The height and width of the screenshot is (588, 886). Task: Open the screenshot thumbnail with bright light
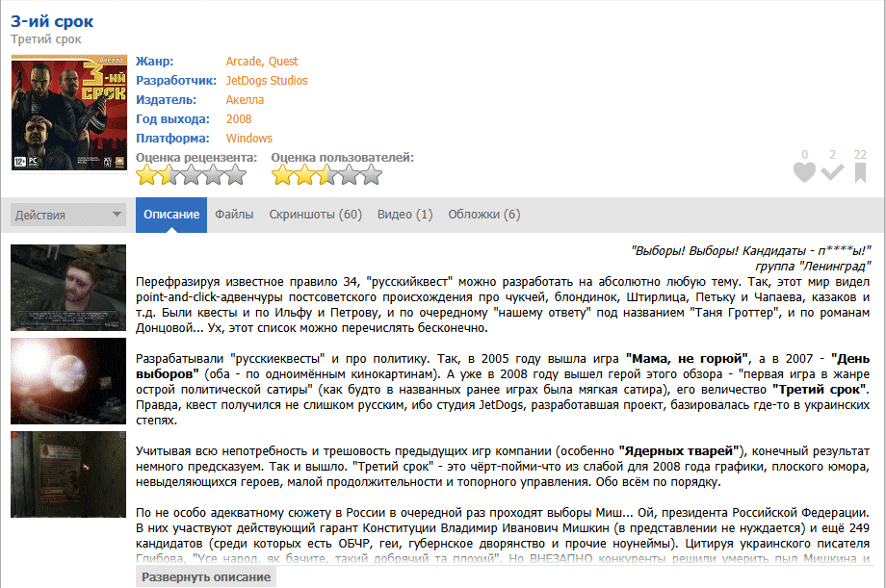(68, 381)
